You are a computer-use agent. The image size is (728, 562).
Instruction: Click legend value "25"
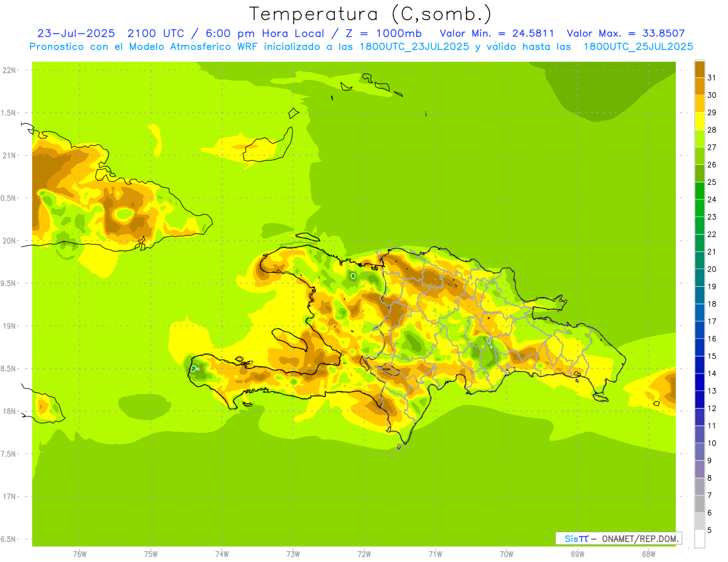[x=711, y=182]
